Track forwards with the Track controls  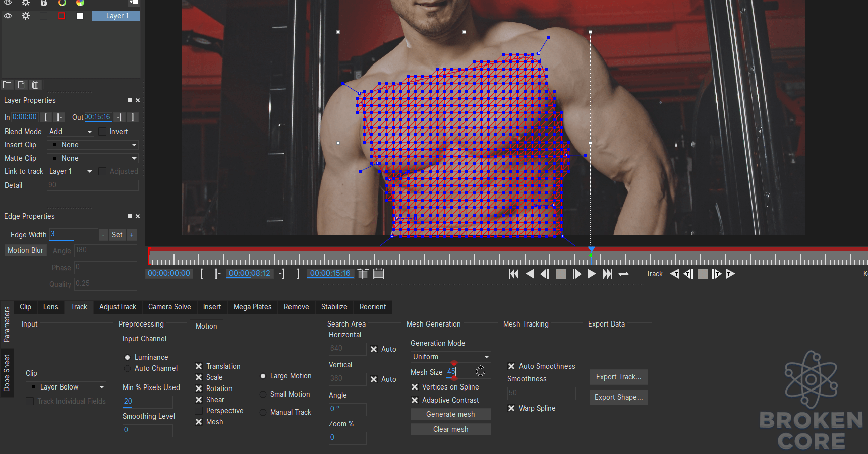[730, 274]
